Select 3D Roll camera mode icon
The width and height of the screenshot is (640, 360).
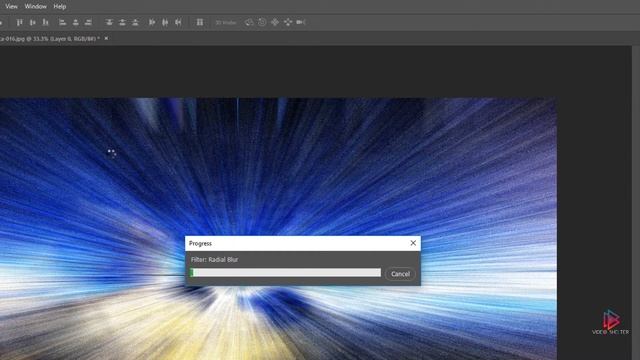point(262,22)
